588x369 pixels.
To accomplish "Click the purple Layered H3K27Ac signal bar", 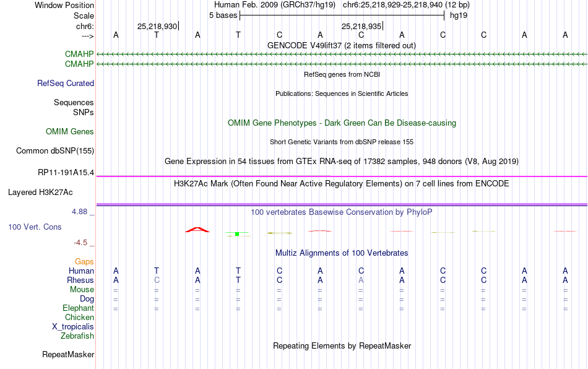I will [x=342, y=205].
